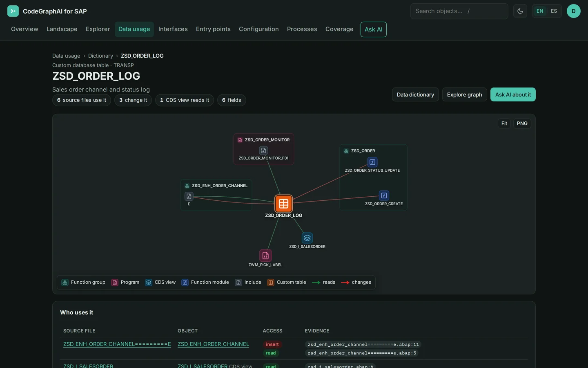Select ZSD_I_SALESORDER CDS view node
This screenshot has width=588, height=368.
(x=307, y=238)
